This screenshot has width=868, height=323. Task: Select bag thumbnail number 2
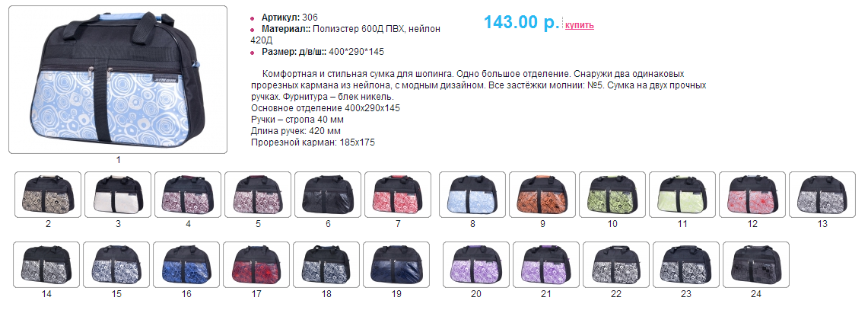tap(48, 194)
